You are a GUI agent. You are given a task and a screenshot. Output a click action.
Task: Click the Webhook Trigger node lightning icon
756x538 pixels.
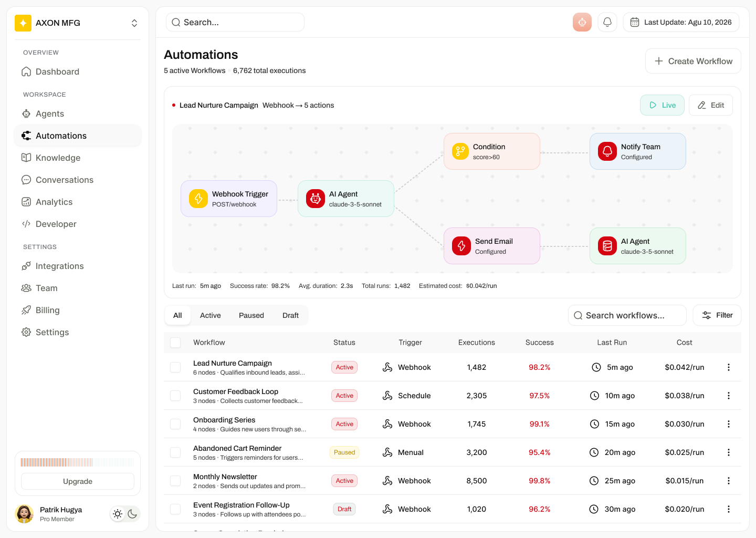(198, 199)
